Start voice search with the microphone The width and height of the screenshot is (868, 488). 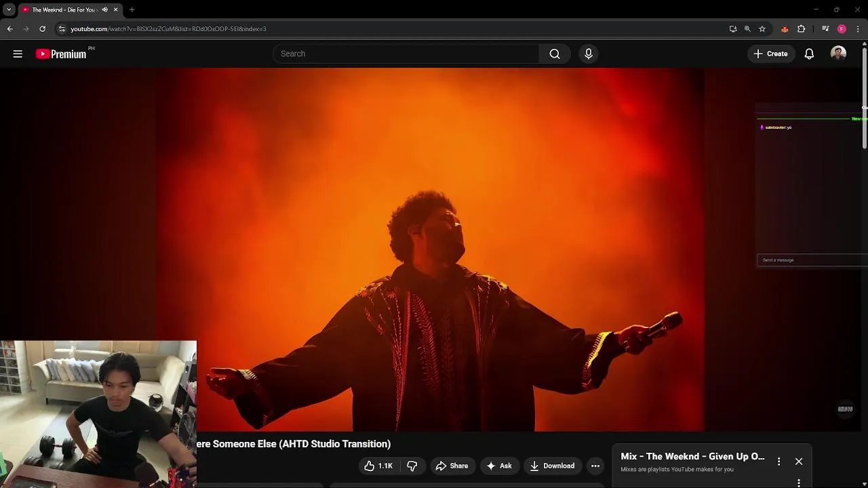tap(589, 54)
